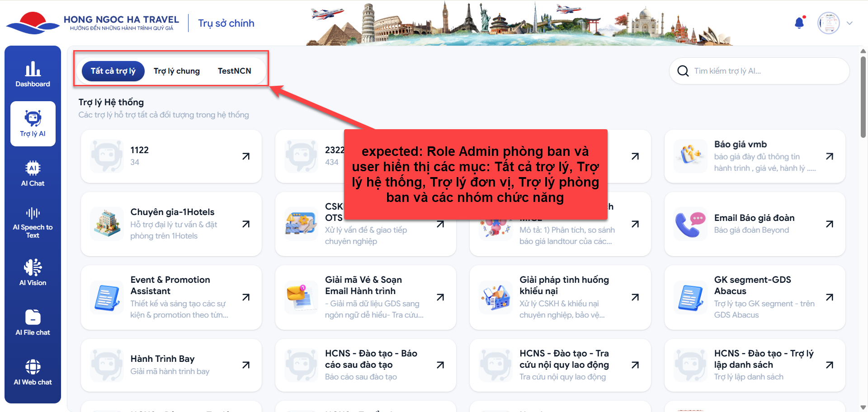
Task: Open AI Speech to Text tool
Action: coord(33,223)
